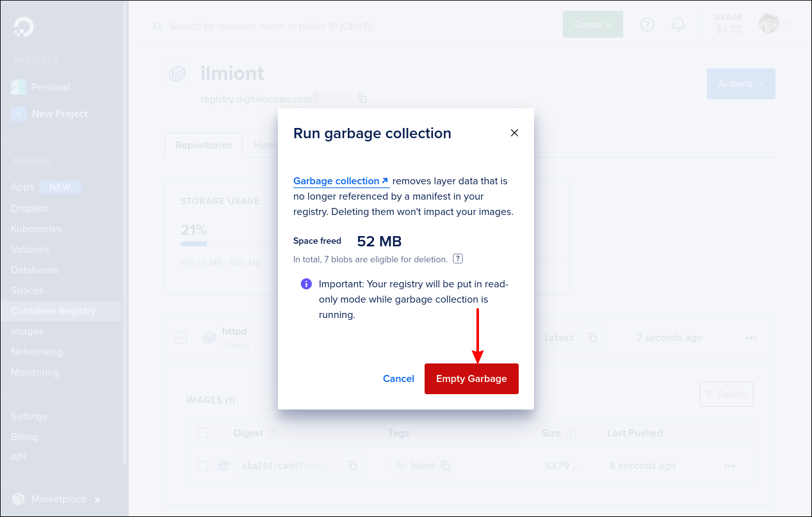Click the DigitalOcean logo icon
812x517 pixels.
click(x=24, y=26)
